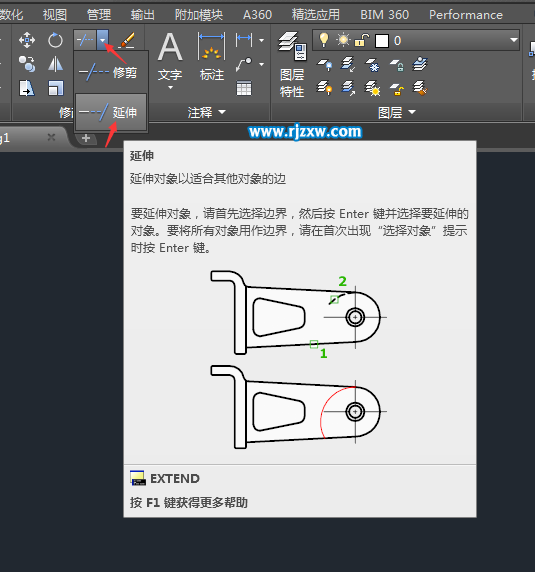The height and width of the screenshot is (572, 535).
Task: Open the linear dimension dropdown arrow
Action: (262, 40)
